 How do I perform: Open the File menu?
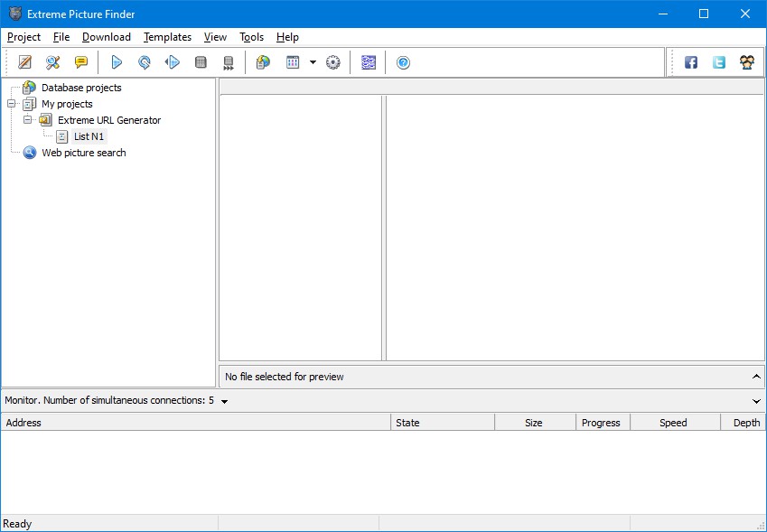pos(61,37)
